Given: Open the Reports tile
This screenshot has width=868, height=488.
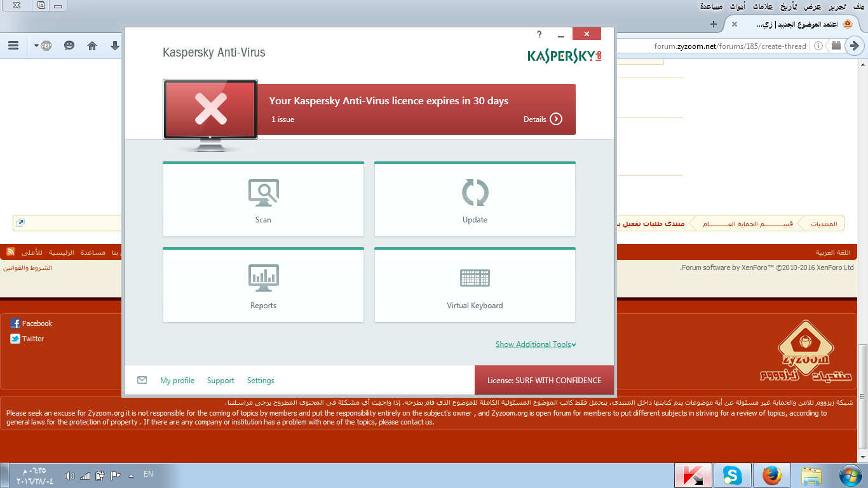Looking at the screenshot, I should [263, 285].
